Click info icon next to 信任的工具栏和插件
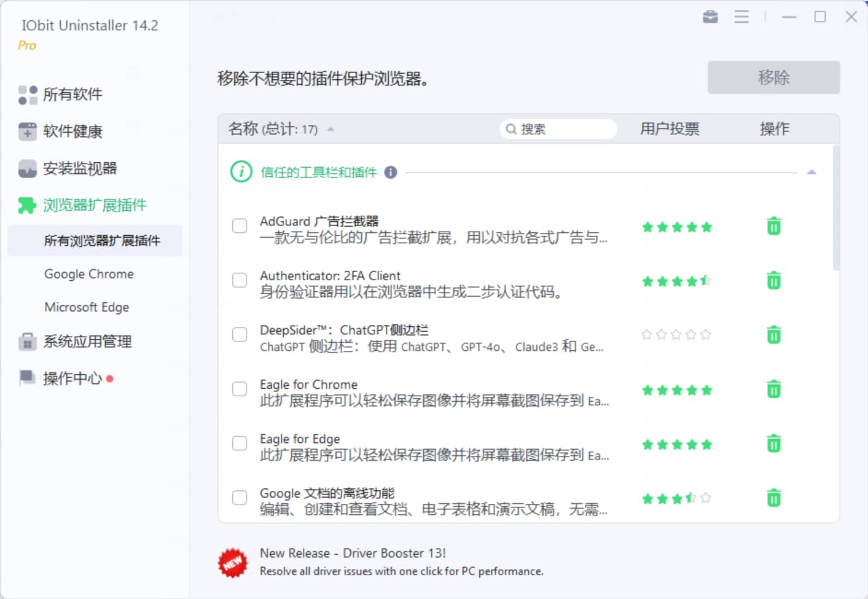This screenshot has height=599, width=868. [391, 173]
